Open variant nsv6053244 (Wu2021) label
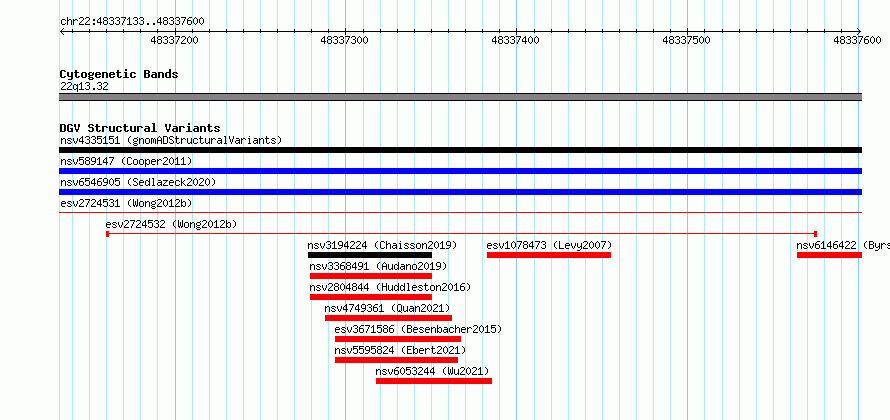 (433, 371)
